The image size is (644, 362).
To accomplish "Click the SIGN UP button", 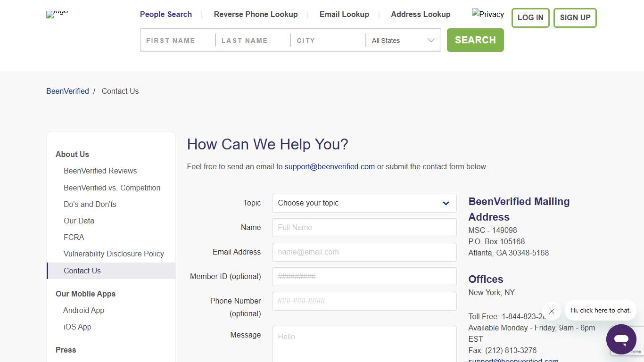I will (575, 17).
